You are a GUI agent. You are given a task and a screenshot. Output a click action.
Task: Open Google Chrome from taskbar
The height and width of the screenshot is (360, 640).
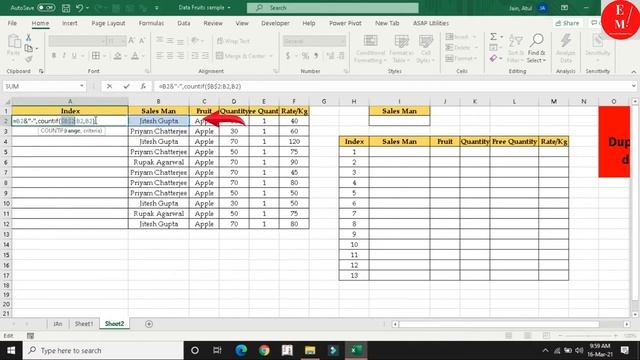(264, 350)
